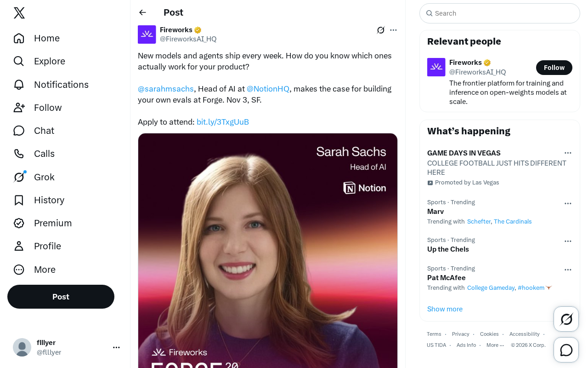Screen dimensions: 588x368
Task: Open options for the Up the Chels trend
Action: click(568, 241)
